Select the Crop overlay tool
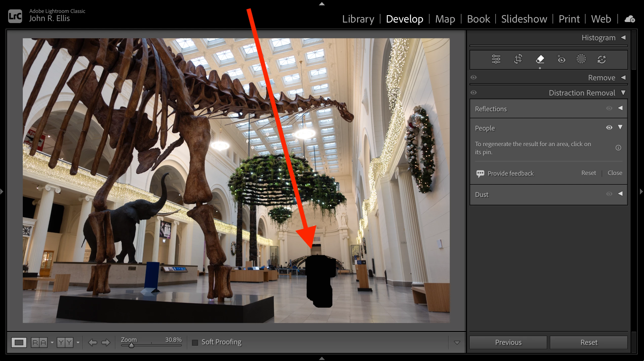 pos(518,59)
